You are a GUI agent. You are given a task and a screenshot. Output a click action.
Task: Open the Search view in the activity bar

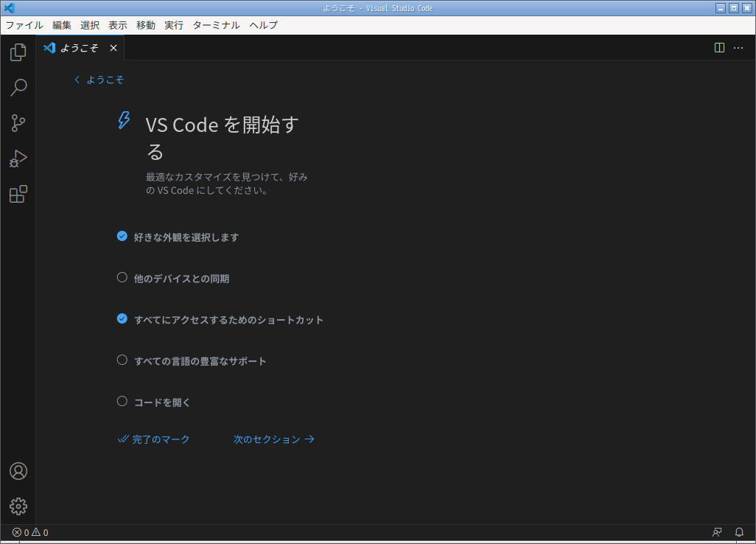pyautogui.click(x=18, y=87)
